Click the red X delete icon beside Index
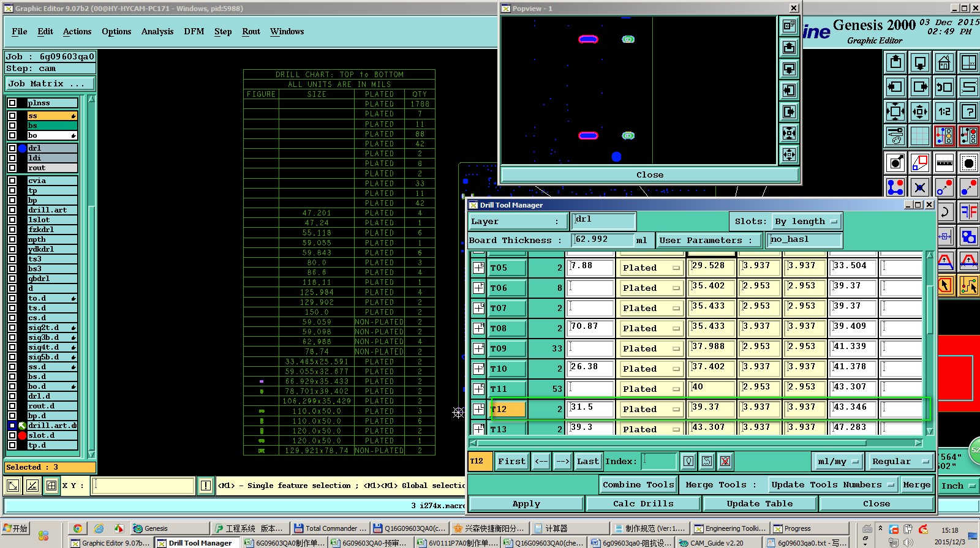This screenshot has width=980, height=548. pyautogui.click(x=725, y=461)
